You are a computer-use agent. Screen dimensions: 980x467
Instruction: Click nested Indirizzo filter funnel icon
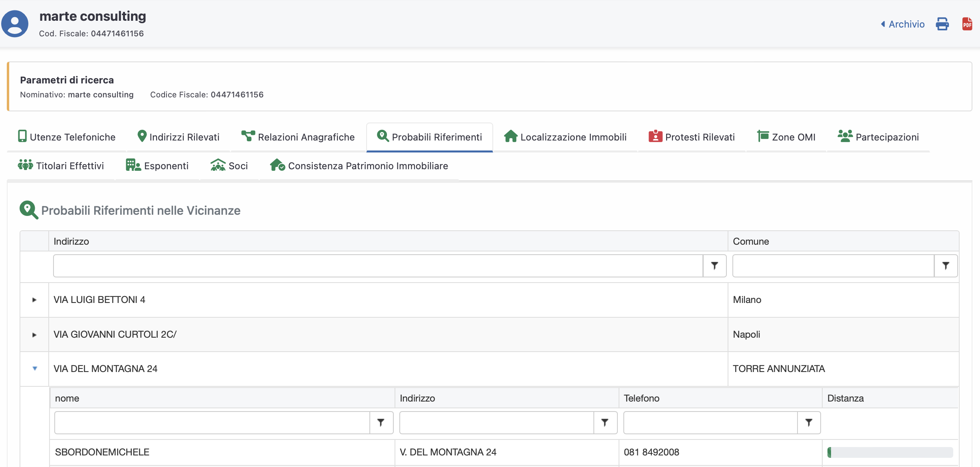(x=605, y=423)
